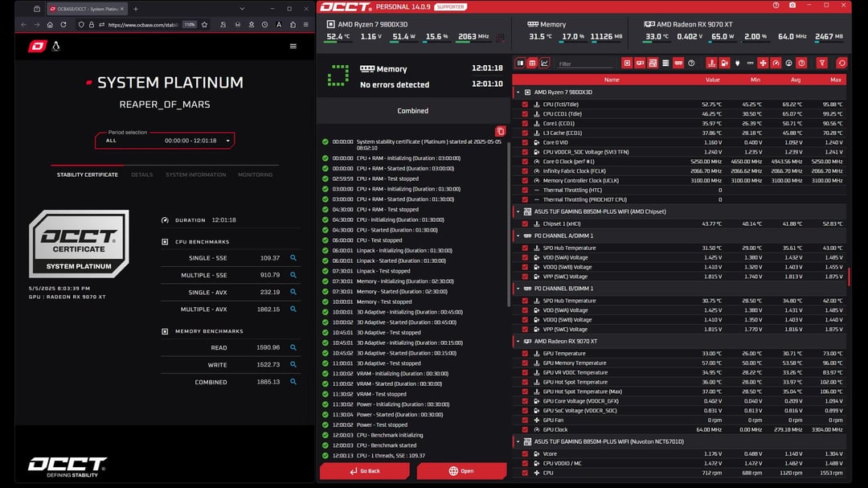Image resolution: width=868 pixels, height=488 pixels.
Task: Go to browser home page
Action: click(50, 24)
